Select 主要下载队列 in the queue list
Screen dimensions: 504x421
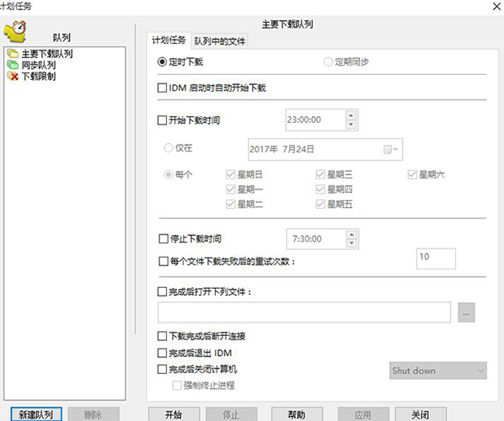(47, 54)
